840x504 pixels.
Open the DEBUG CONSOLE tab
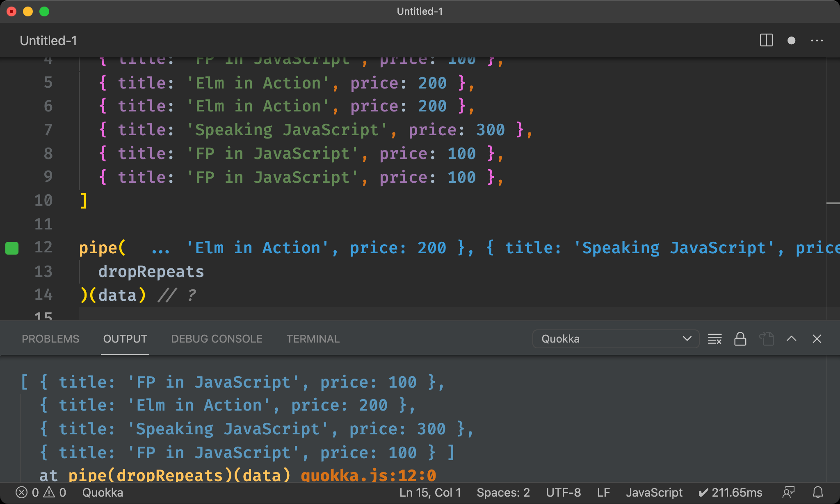[x=217, y=339]
